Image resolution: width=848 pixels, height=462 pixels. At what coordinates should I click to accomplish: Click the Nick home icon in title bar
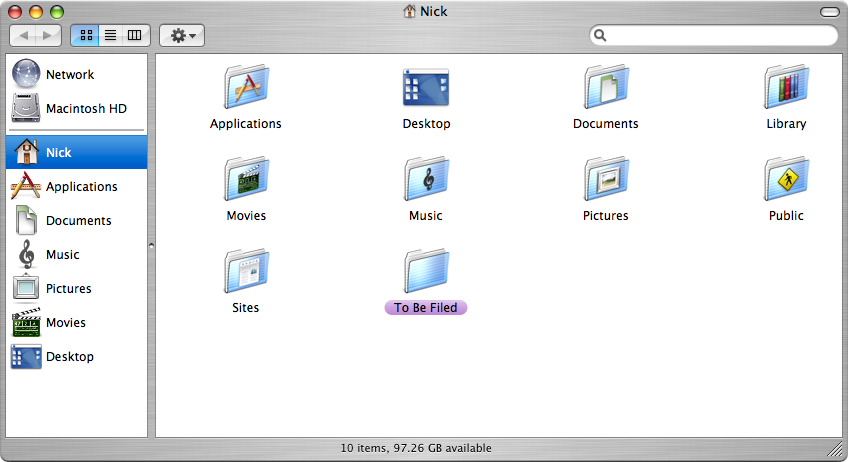(409, 11)
